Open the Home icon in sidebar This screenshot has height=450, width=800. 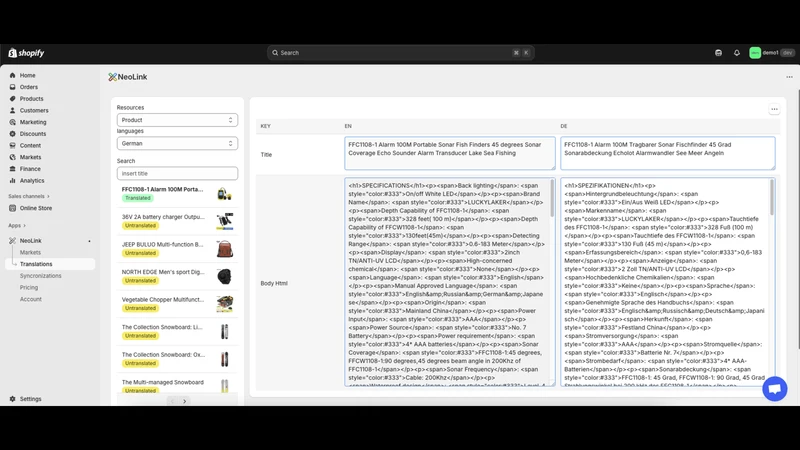(12, 76)
